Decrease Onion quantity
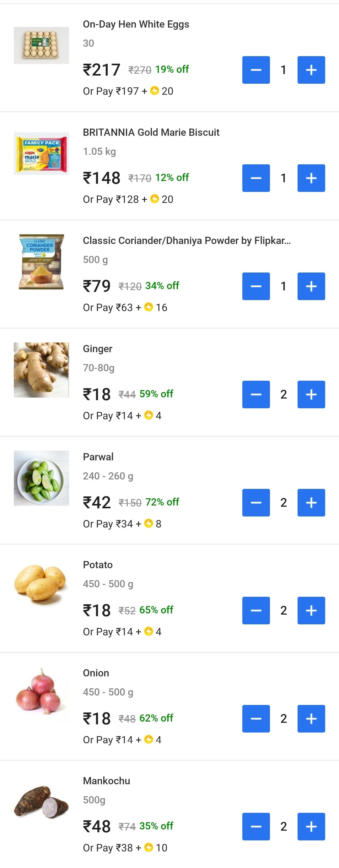 point(256,718)
